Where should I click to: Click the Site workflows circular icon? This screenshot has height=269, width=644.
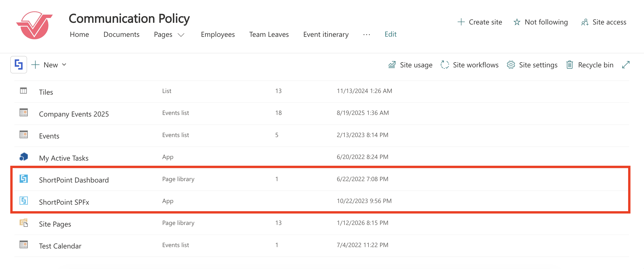coord(444,65)
